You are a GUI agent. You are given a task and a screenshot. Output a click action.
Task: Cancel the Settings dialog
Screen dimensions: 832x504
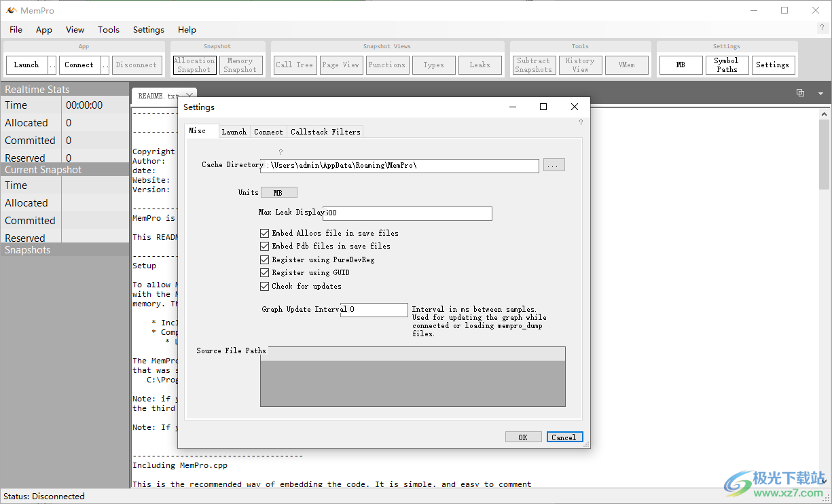click(x=564, y=437)
